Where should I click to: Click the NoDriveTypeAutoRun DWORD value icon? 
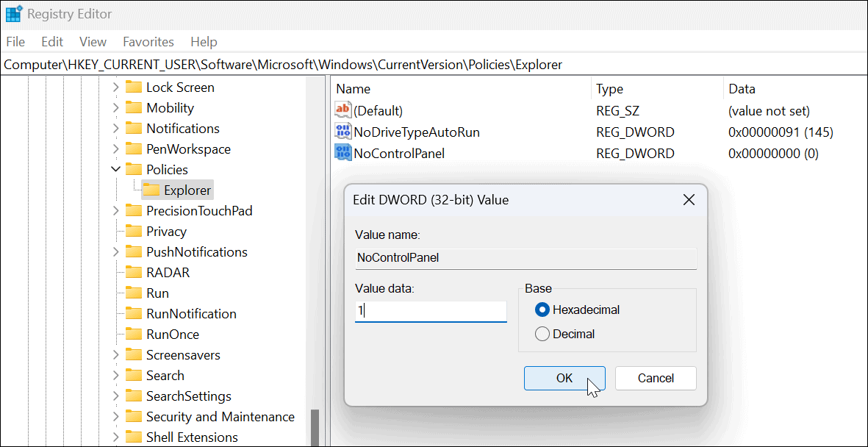coord(342,132)
